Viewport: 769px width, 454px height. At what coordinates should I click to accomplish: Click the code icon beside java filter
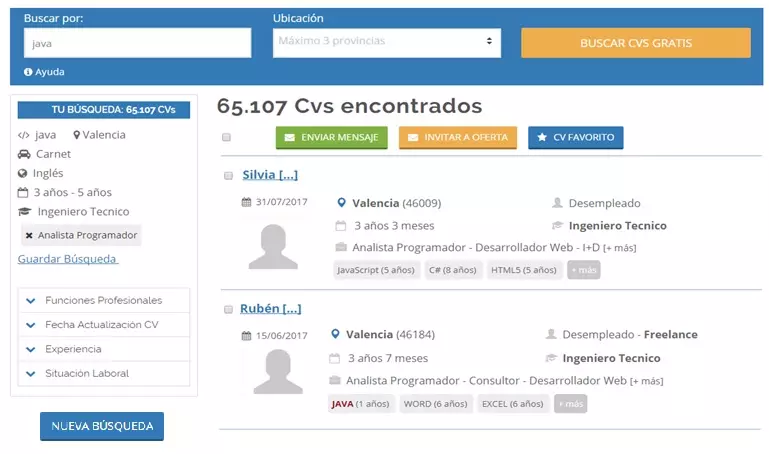coord(24,135)
